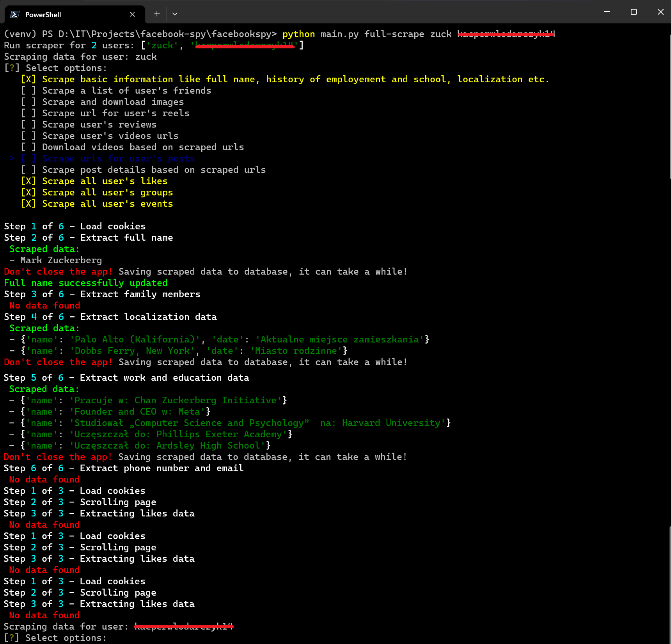
Task: Click 'Step 5 of 6 - Extract work and education' line
Action: [126, 378]
